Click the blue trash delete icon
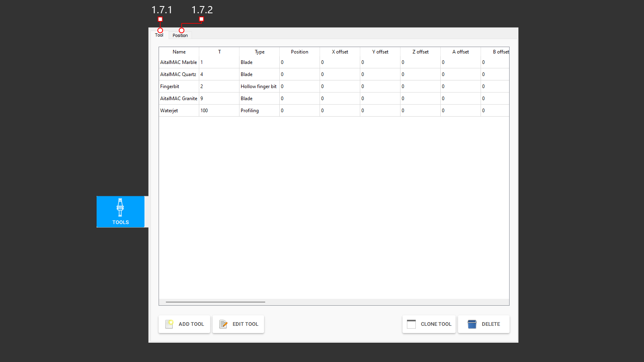This screenshot has width=644, height=362. pos(471,324)
